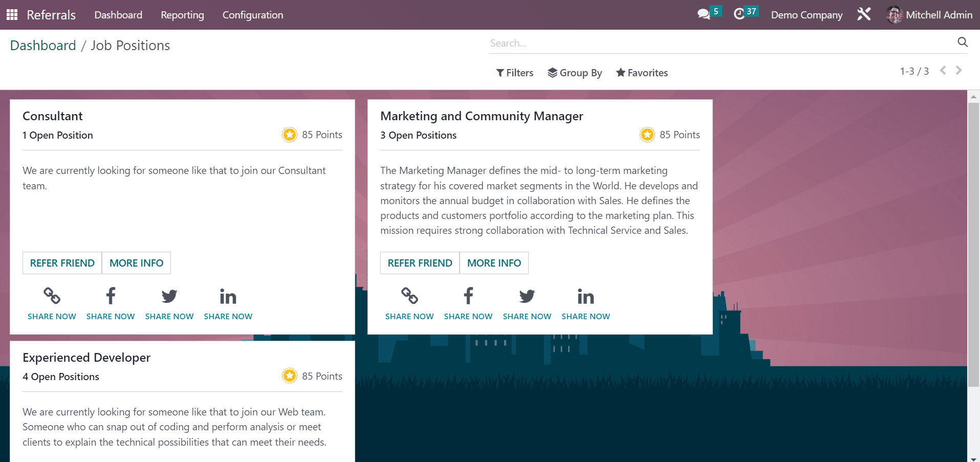
Task: Share Marketing Manager job on LinkedIn
Action: pyautogui.click(x=586, y=296)
